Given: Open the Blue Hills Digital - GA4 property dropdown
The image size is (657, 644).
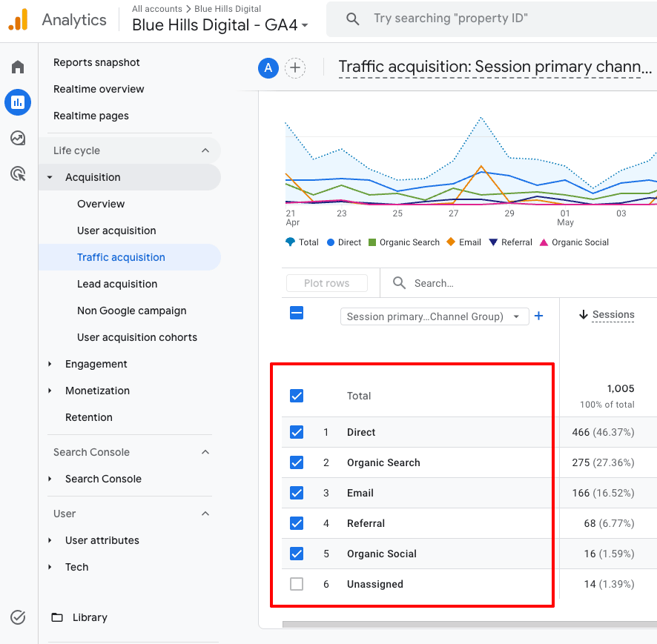Looking at the screenshot, I should 220,25.
